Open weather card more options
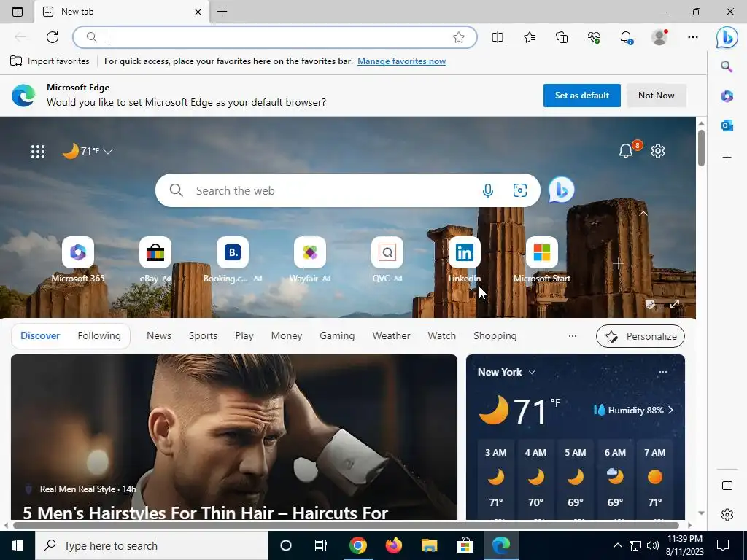Viewport: 747px width, 560px height. pyautogui.click(x=662, y=372)
